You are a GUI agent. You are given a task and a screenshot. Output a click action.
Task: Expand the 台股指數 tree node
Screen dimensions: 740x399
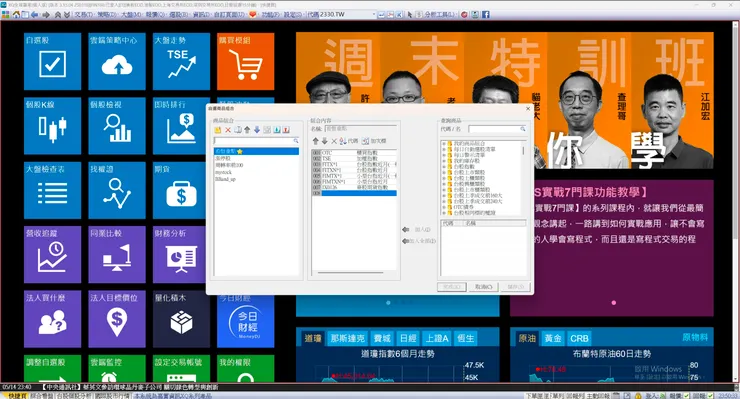(444, 167)
